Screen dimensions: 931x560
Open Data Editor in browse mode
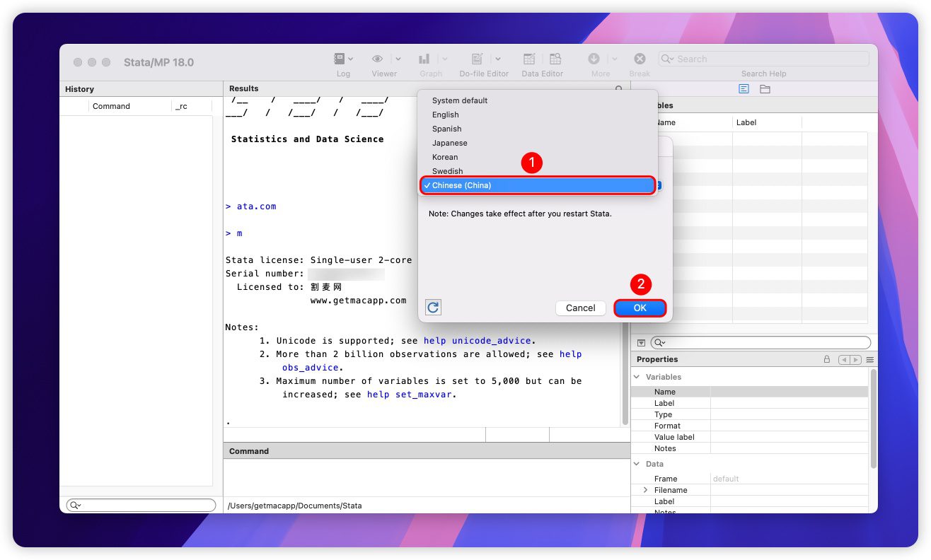pos(555,59)
